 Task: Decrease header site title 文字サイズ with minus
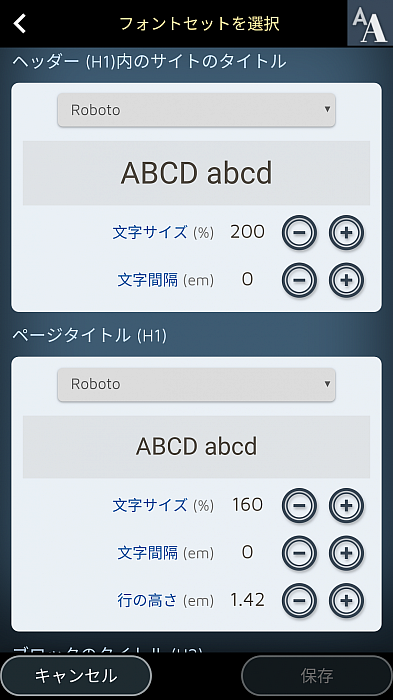click(x=299, y=233)
